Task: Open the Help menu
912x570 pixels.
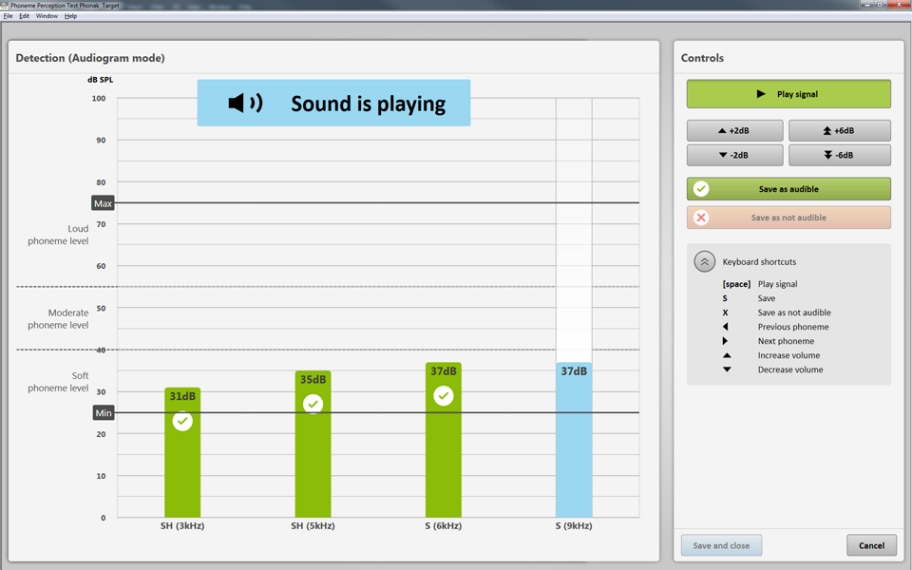Action: tap(70, 16)
